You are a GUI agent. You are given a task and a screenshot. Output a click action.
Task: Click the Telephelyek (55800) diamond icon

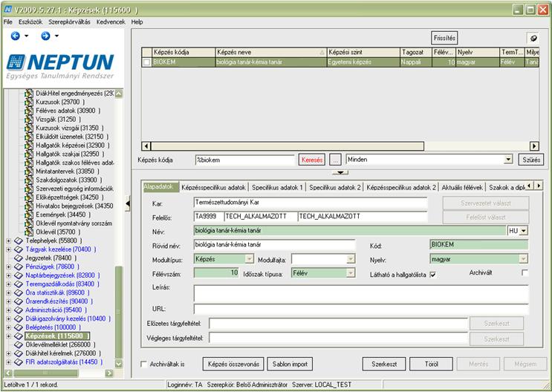[x=19, y=241]
